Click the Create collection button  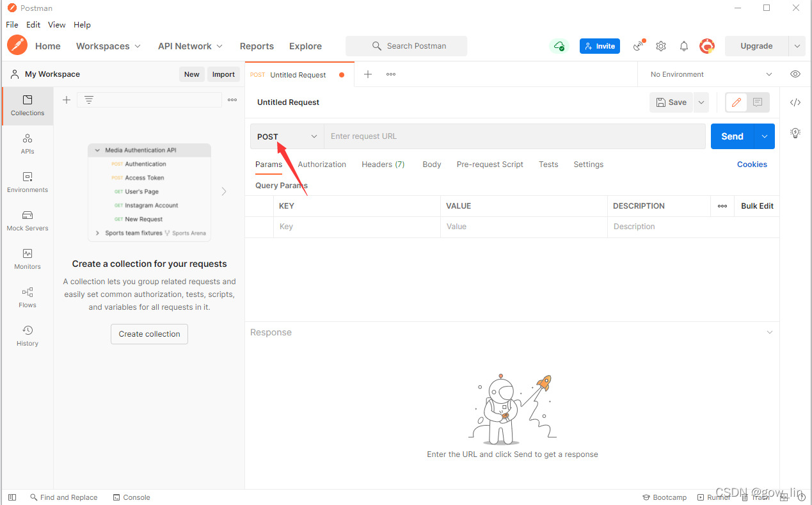click(149, 334)
